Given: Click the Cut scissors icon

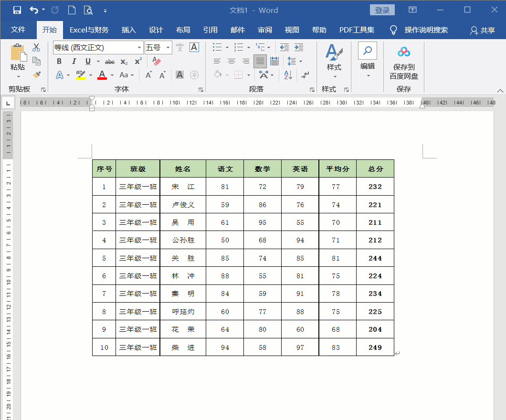Looking at the screenshot, I should point(36,47).
